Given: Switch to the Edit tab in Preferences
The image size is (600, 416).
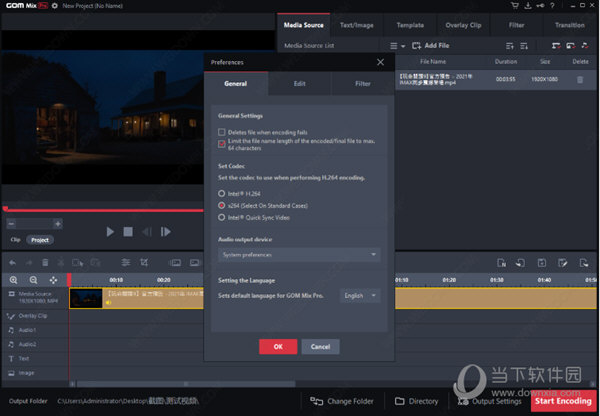Looking at the screenshot, I should (299, 84).
